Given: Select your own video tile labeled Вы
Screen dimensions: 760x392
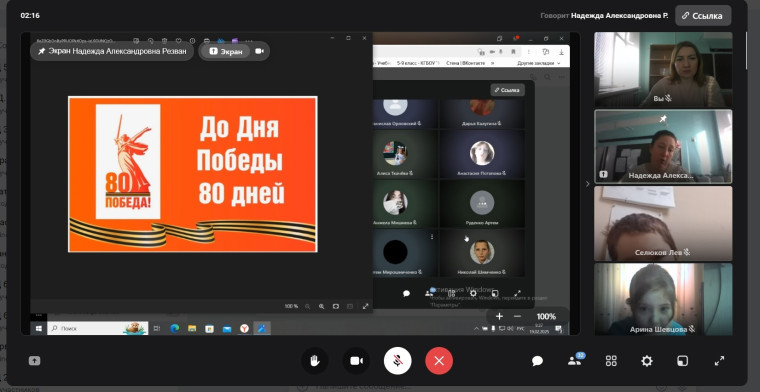Looking at the screenshot, I should pos(663,70).
